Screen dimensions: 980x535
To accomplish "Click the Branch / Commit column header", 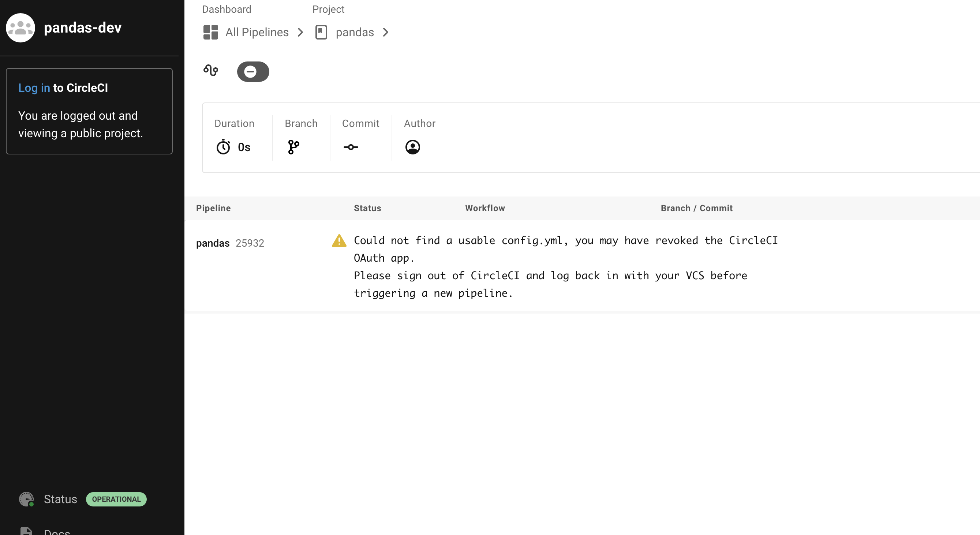I will 697,208.
